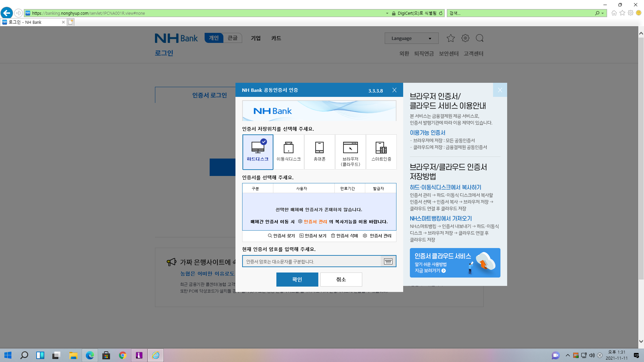
Task: Click 인증서 보기 to view the certificate
Action: coord(313,236)
